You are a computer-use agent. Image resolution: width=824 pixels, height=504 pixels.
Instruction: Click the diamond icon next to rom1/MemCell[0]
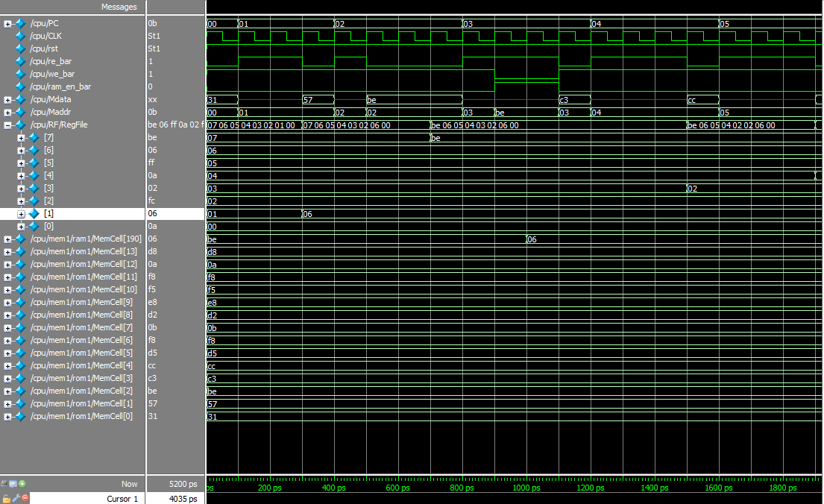(x=20, y=416)
